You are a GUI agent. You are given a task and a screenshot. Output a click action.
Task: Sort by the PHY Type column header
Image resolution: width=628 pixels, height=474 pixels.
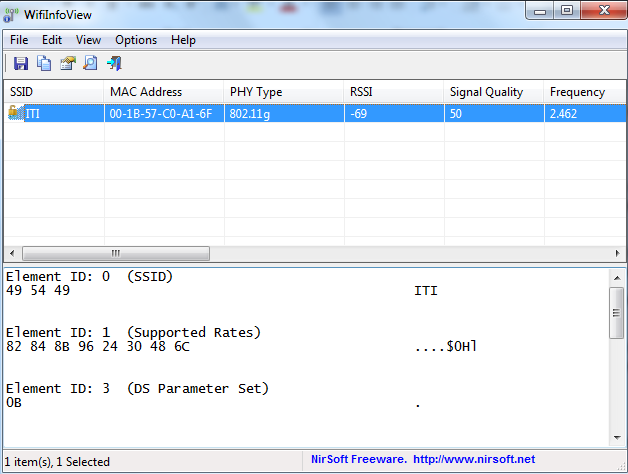pos(284,92)
